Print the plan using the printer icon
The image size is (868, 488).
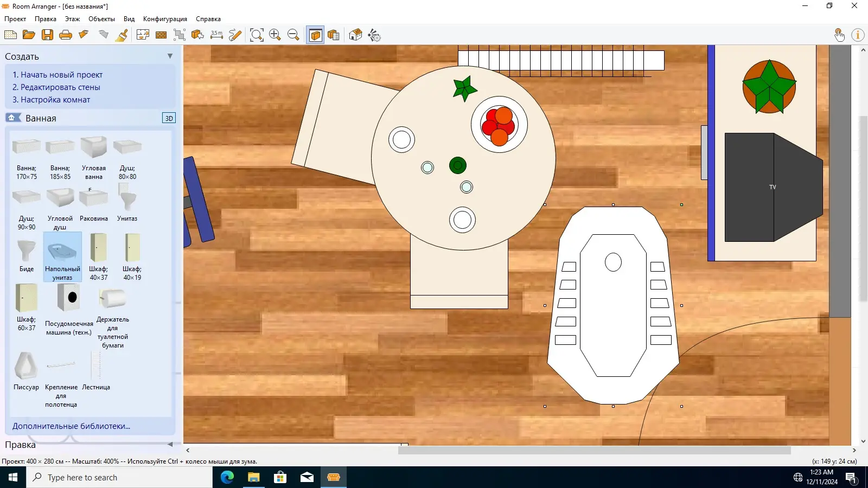pos(66,35)
